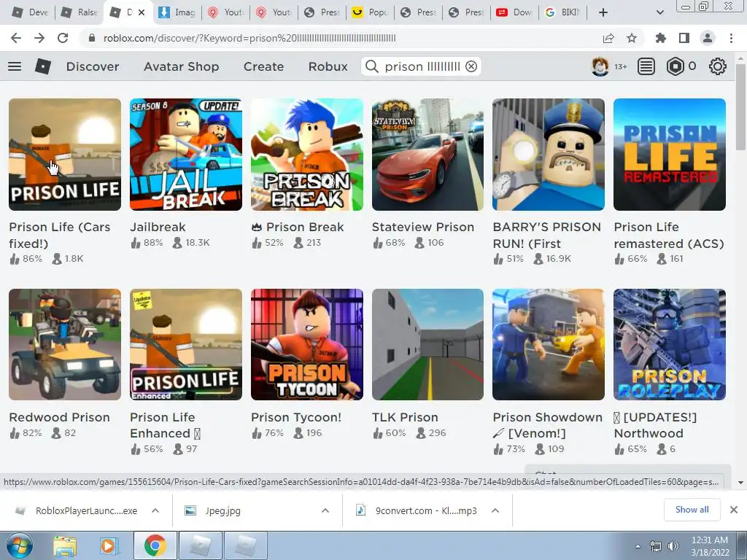Expand RobloxPlayerLauncher download options
The height and width of the screenshot is (560, 747).
click(x=155, y=510)
